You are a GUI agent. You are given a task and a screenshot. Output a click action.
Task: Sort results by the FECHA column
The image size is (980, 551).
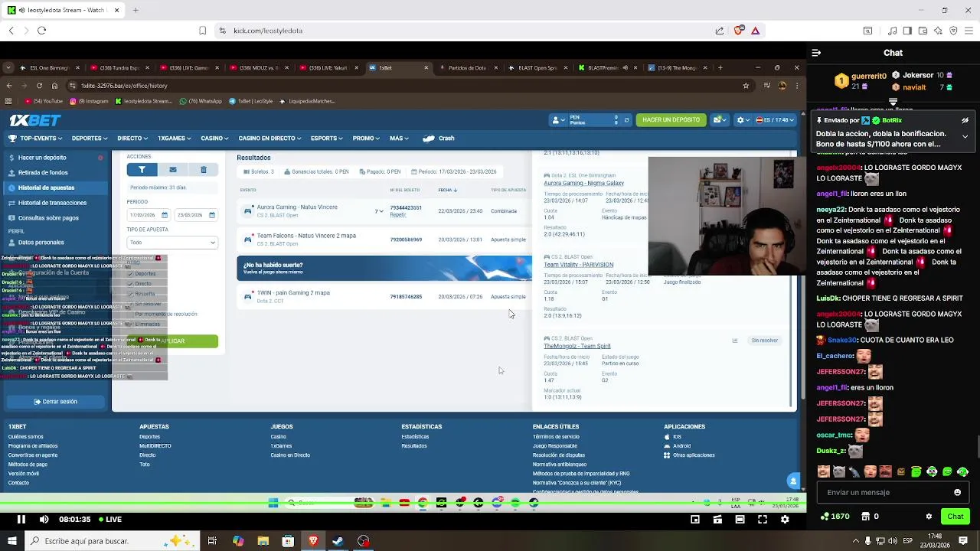(448, 190)
